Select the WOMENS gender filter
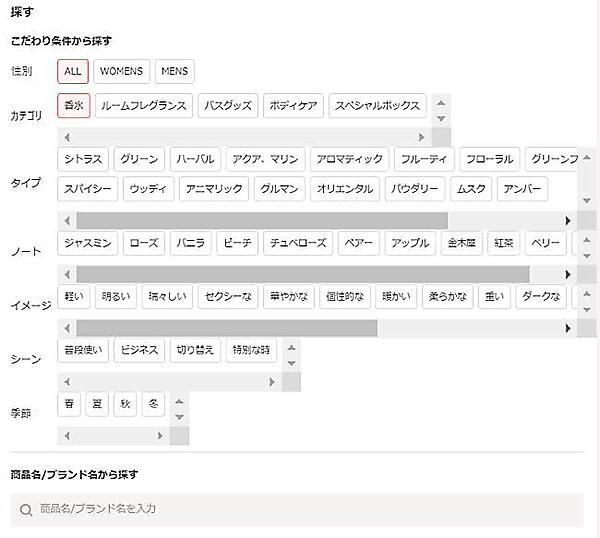Screen dimensions: 600x538 pyautogui.click(x=121, y=71)
